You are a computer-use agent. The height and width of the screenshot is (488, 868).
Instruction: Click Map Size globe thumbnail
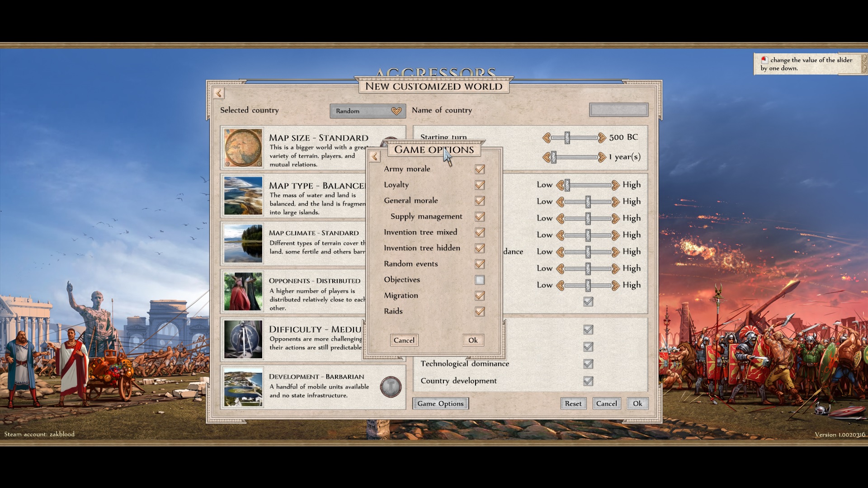click(x=243, y=148)
